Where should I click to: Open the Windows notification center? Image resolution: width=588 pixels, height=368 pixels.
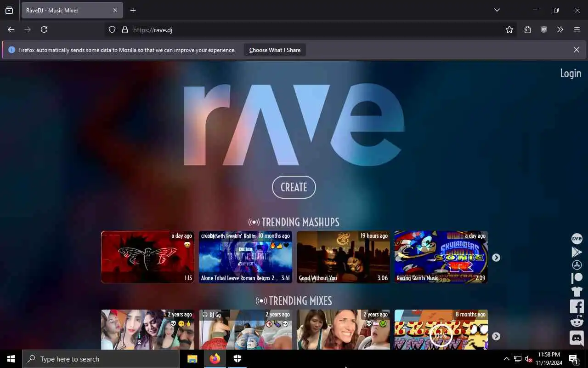[574, 359]
